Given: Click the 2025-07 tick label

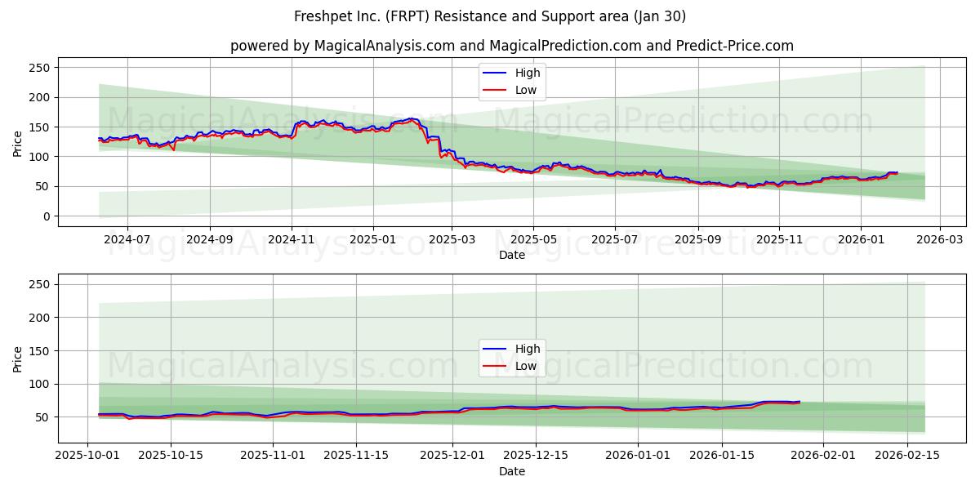Looking at the screenshot, I should [615, 239].
